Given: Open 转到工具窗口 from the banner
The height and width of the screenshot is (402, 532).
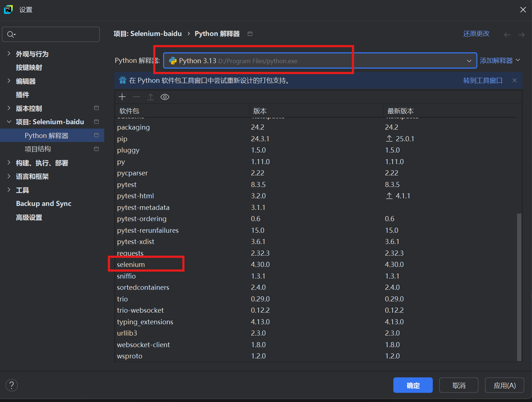Looking at the screenshot, I should (483, 80).
